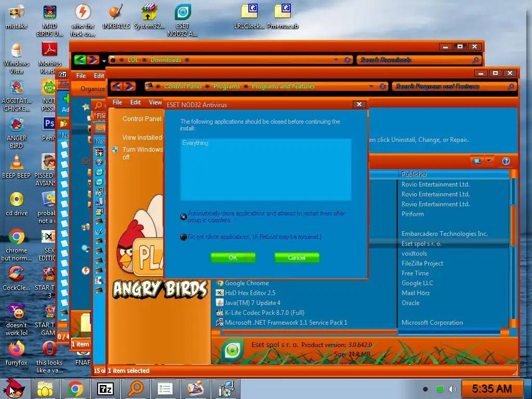Open Windows Vista egg icon

click(x=16, y=58)
